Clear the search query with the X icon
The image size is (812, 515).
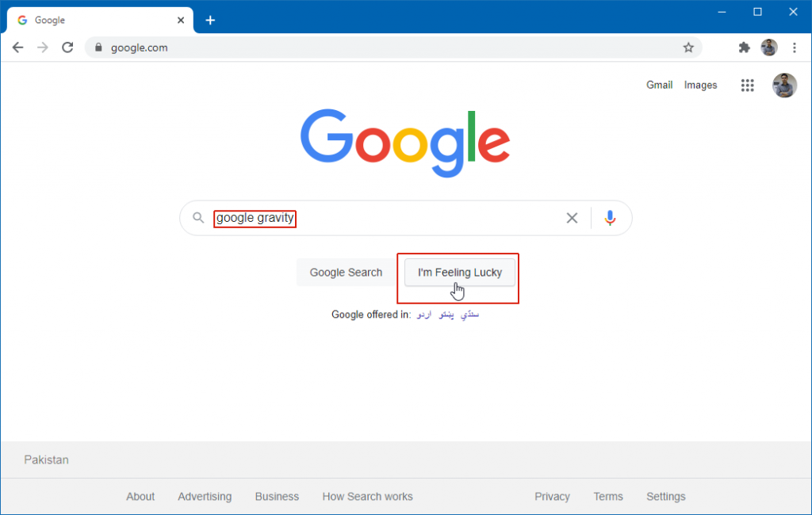[x=572, y=218]
